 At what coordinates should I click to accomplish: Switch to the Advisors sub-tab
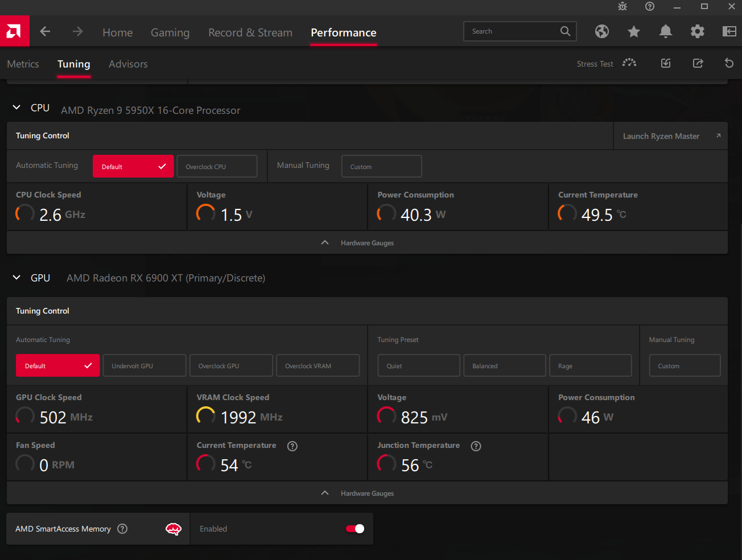[x=128, y=64]
